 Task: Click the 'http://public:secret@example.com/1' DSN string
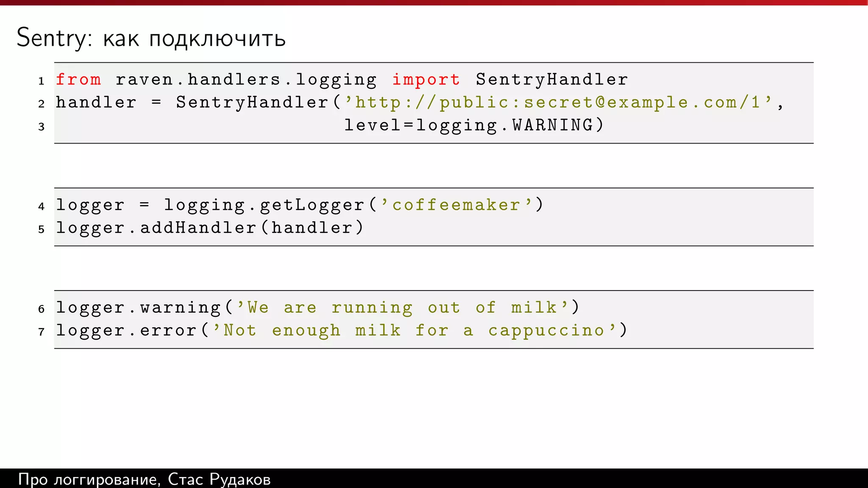[x=559, y=103]
